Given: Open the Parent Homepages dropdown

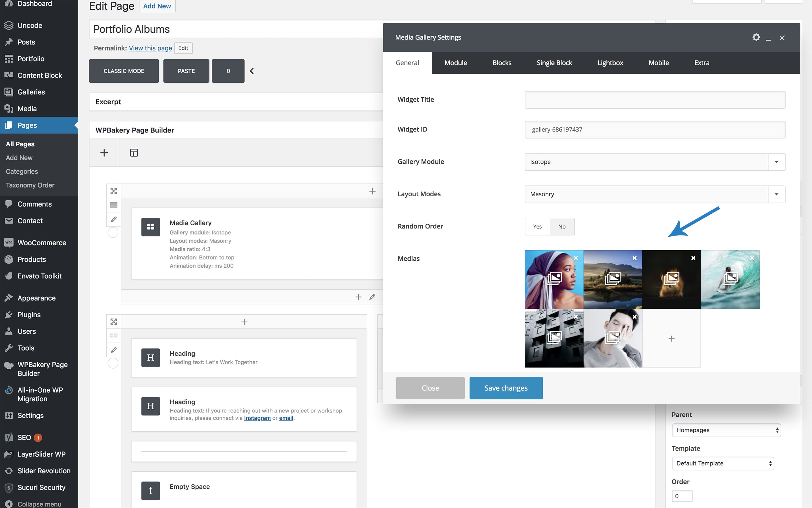Looking at the screenshot, I should tap(726, 430).
